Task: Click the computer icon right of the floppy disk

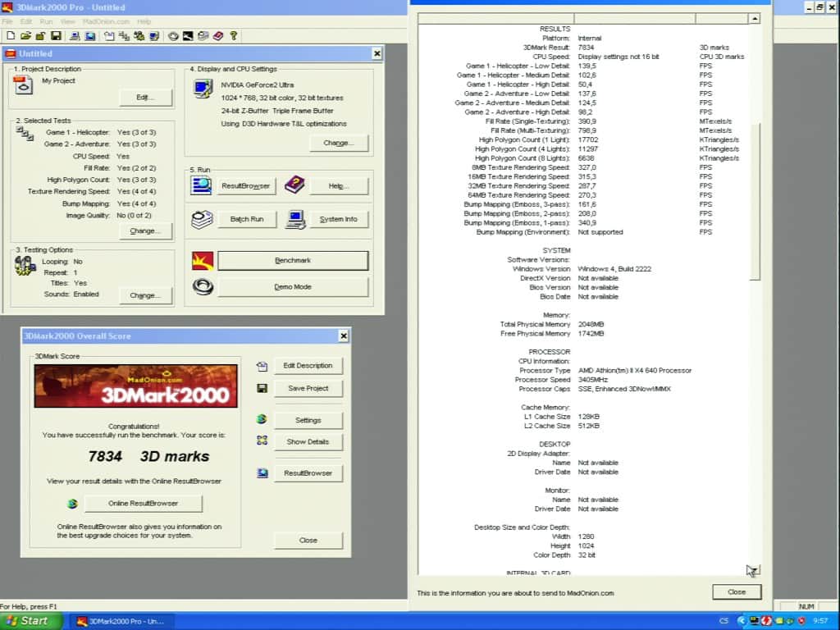Action: pos(75,36)
